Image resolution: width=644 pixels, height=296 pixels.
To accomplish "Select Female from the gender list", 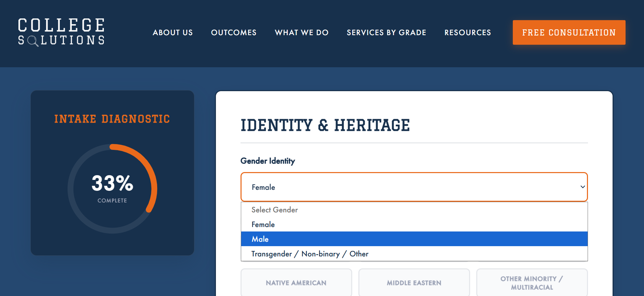I will [x=414, y=224].
